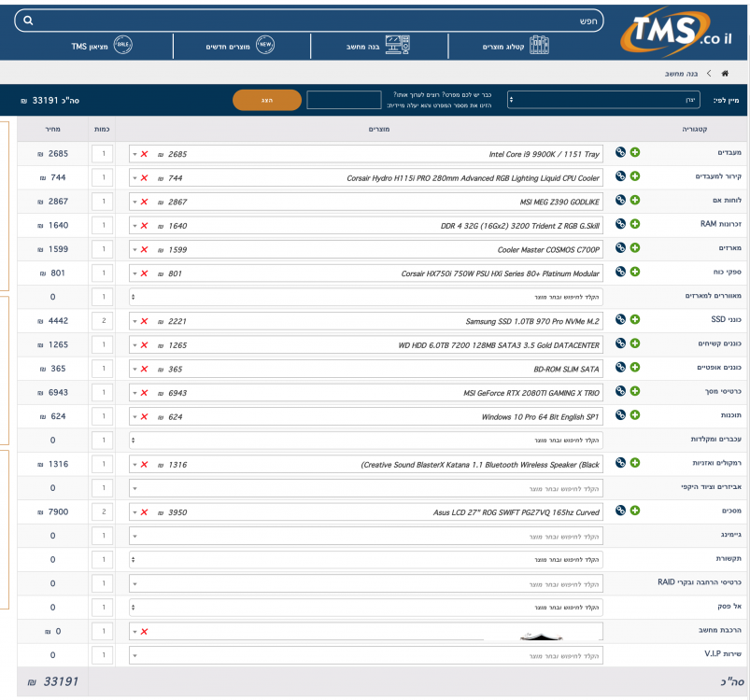Image resolution: width=750 pixels, height=700 pixels.
Task: Click green plus icon beside Asus LCD ROG SWIFT
Action: click(x=635, y=511)
